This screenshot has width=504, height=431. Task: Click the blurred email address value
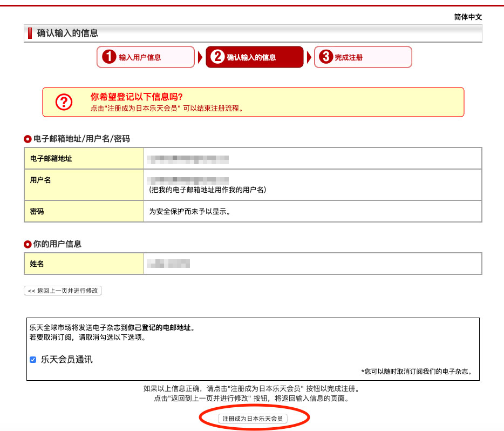click(x=188, y=159)
